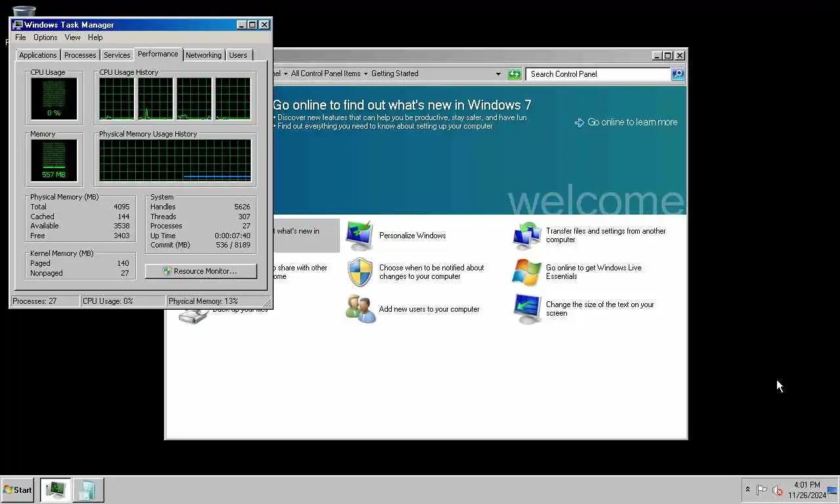The image size is (840, 504).
Task: Click the Action Center flag tray icon
Action: coord(761,490)
